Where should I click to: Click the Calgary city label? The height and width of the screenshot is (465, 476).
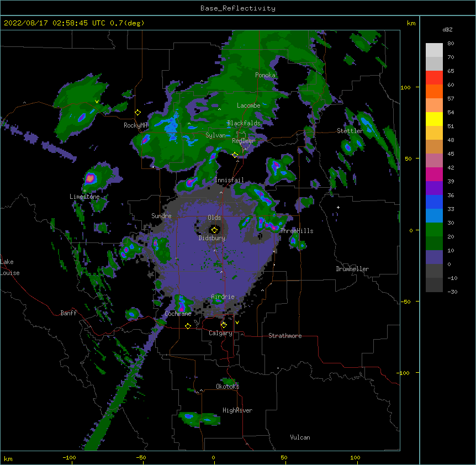221,333
